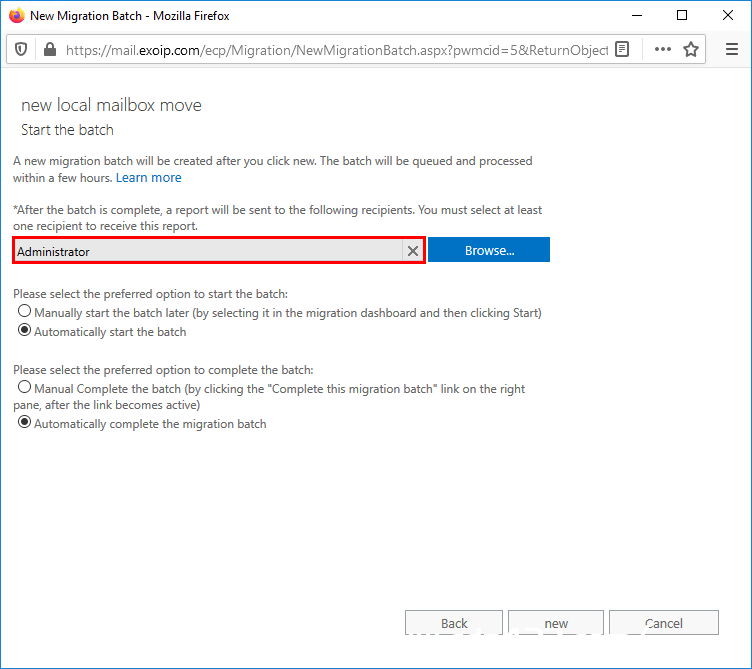Choose Manual Complete the batch option
Screen dimensions: 752x669
point(24,387)
